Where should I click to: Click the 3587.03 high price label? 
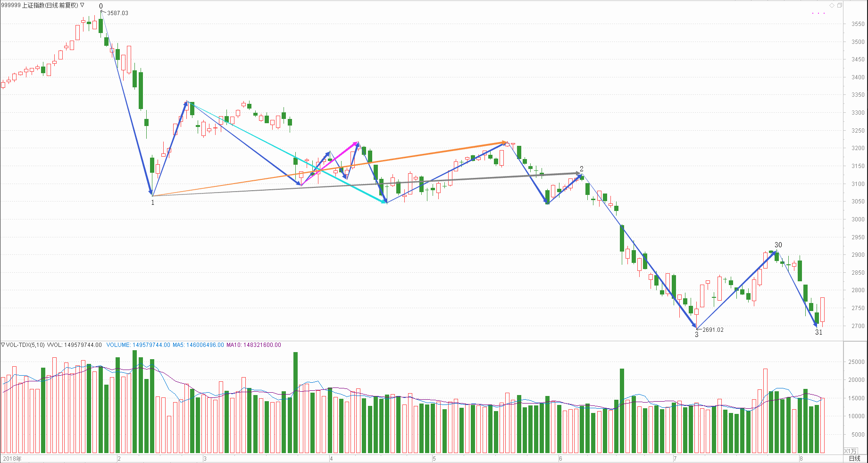coord(117,13)
